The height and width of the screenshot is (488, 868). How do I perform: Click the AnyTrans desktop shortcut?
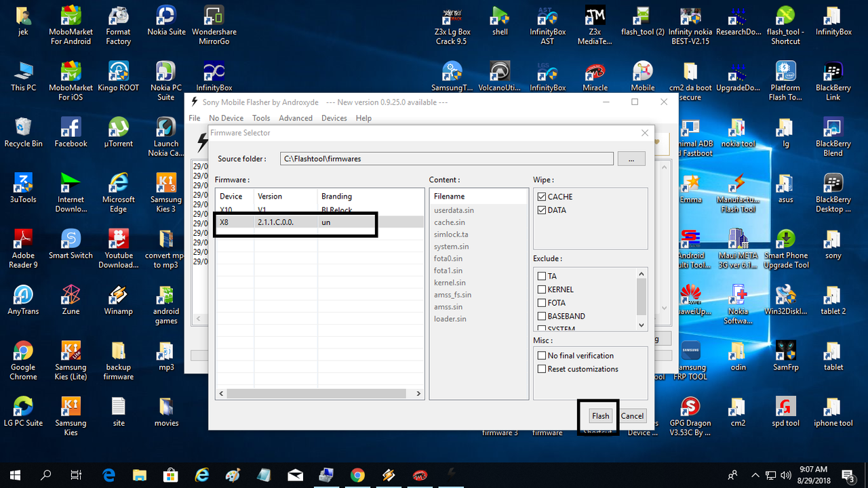(23, 300)
